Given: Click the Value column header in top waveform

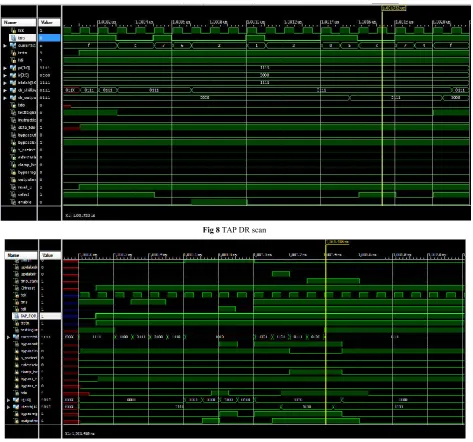Looking at the screenshot, I should pyautogui.click(x=50, y=22).
